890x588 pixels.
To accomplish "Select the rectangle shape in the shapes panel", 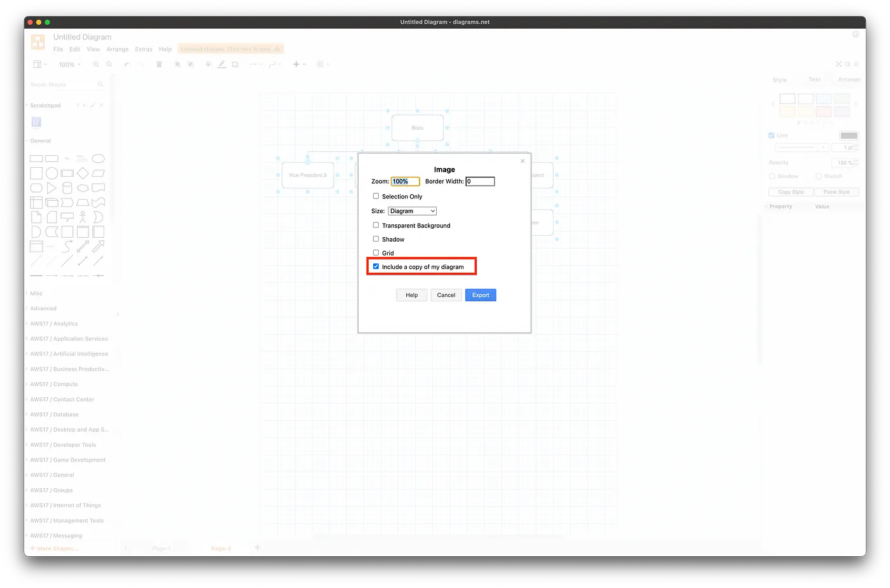I will click(x=36, y=158).
